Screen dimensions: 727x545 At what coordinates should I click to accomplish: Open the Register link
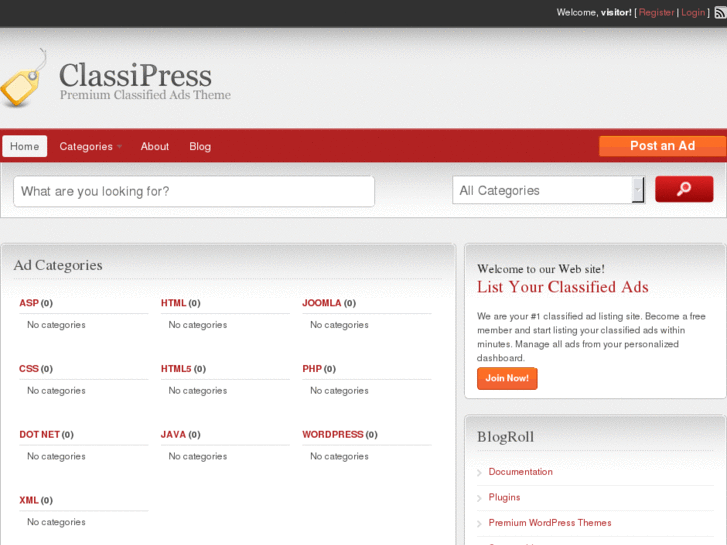click(x=656, y=13)
